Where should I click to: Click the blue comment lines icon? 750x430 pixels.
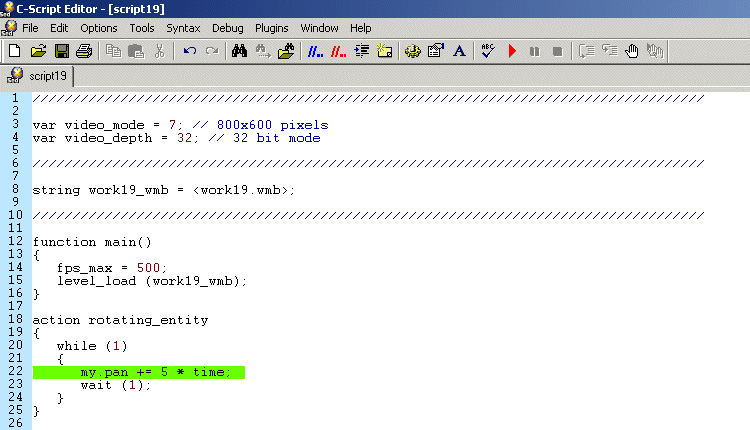coord(315,50)
